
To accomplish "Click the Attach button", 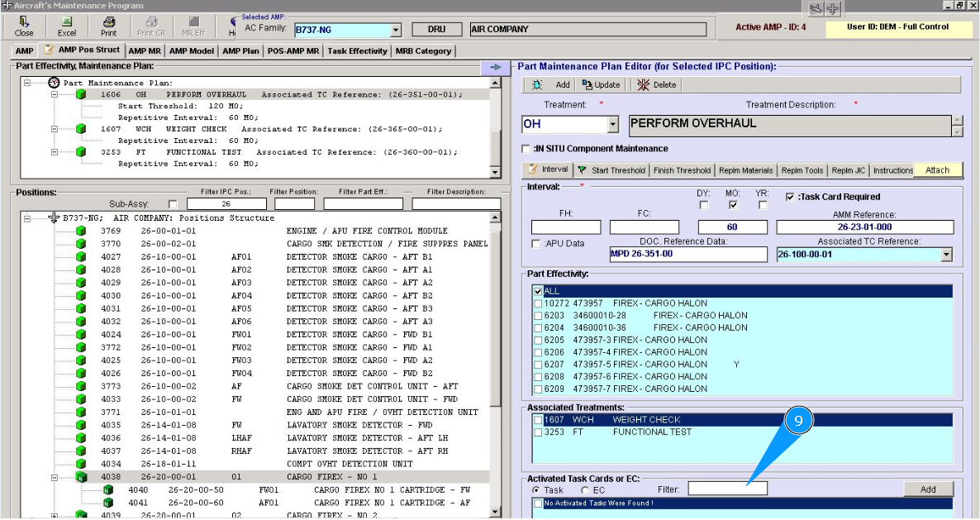I will [x=937, y=170].
